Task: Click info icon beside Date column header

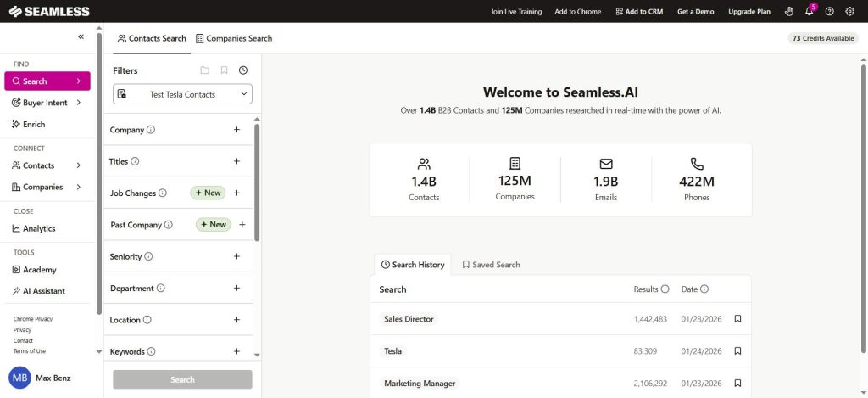Action: (x=704, y=289)
